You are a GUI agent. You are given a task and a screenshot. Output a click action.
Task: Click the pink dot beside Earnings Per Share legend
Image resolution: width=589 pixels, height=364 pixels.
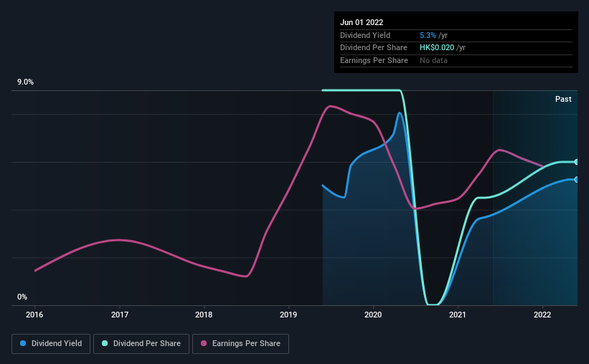coord(204,344)
